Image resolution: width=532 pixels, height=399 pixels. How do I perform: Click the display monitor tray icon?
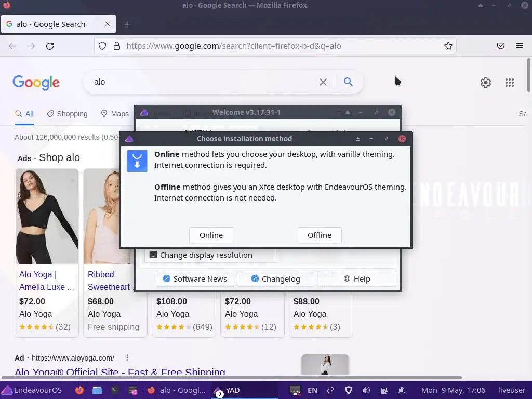click(295, 390)
